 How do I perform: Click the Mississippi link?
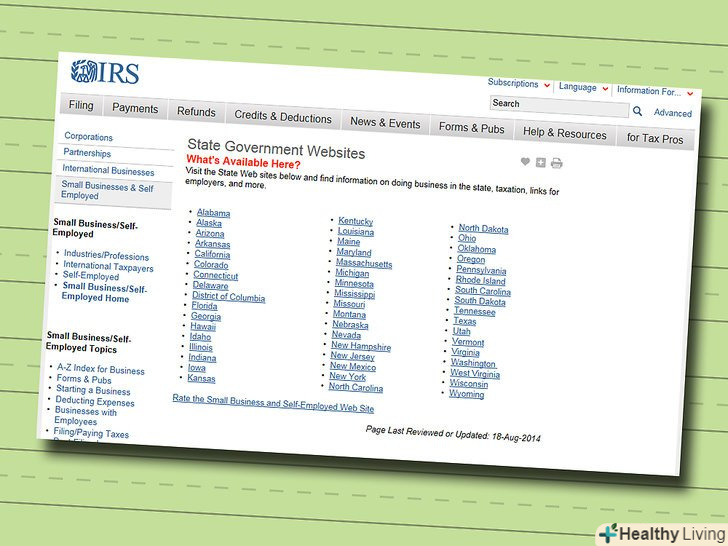pos(354,294)
